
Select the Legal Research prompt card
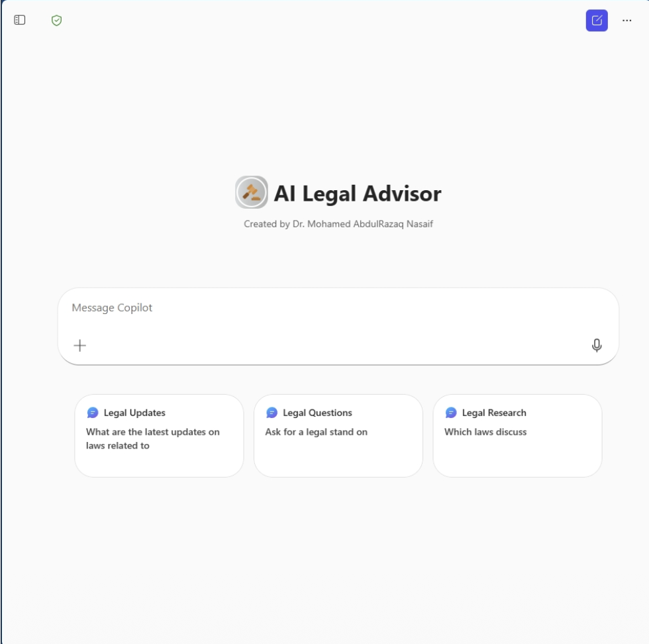(x=517, y=436)
